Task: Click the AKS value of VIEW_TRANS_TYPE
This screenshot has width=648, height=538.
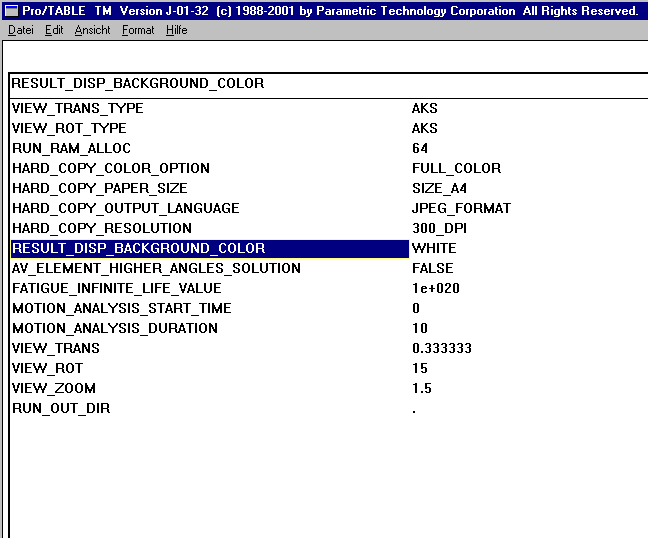Action: coord(424,108)
